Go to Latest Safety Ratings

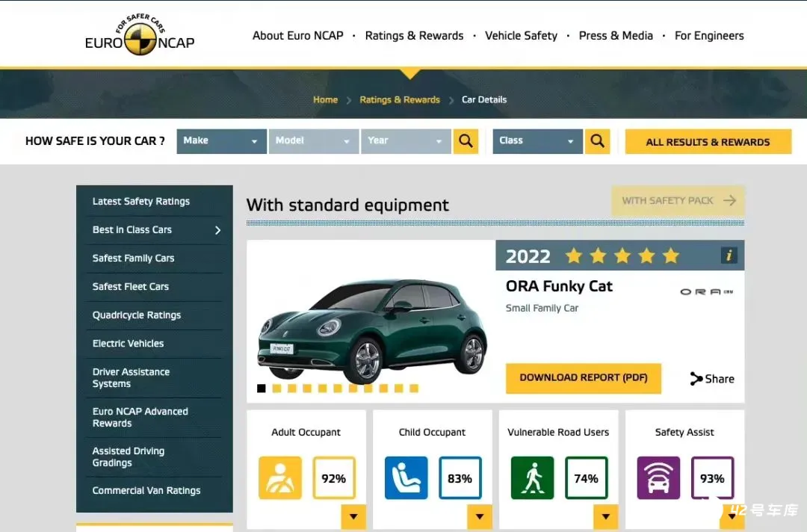(x=141, y=201)
